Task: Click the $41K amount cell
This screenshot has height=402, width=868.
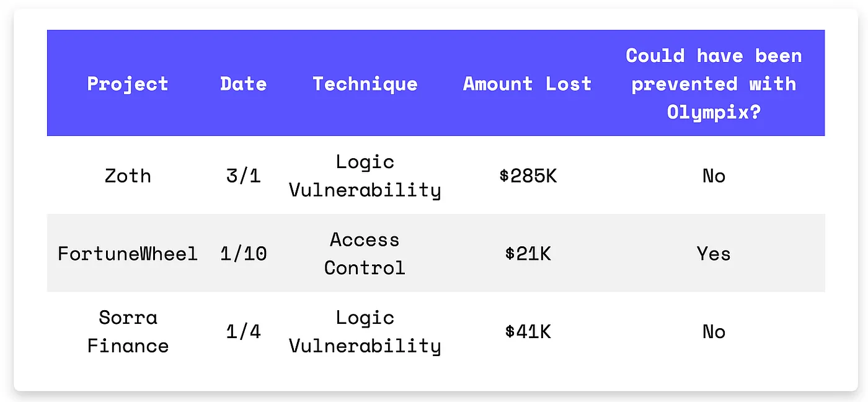Action: [528, 331]
